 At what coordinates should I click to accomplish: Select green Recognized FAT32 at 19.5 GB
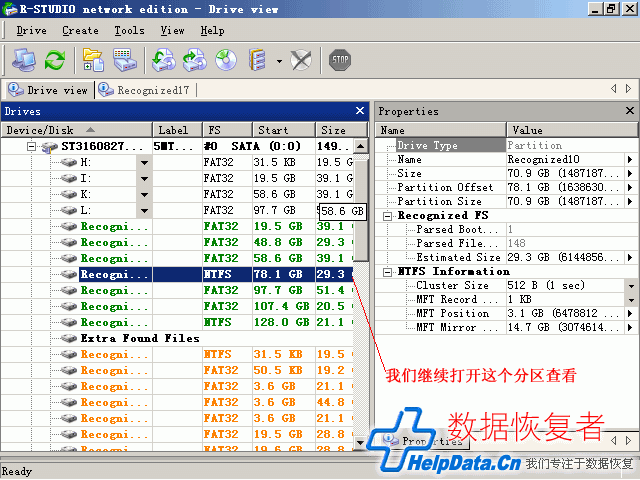tap(177, 227)
